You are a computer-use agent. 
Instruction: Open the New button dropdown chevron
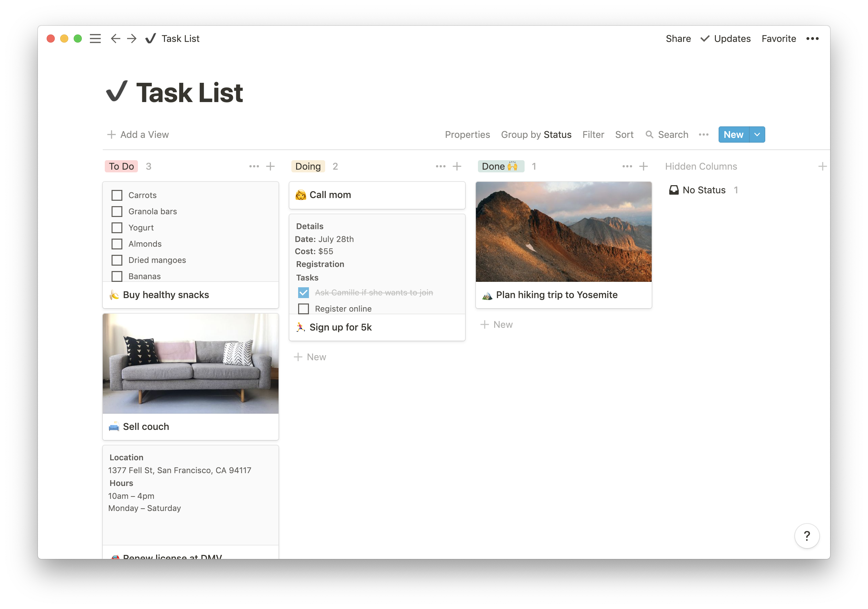pyautogui.click(x=757, y=135)
